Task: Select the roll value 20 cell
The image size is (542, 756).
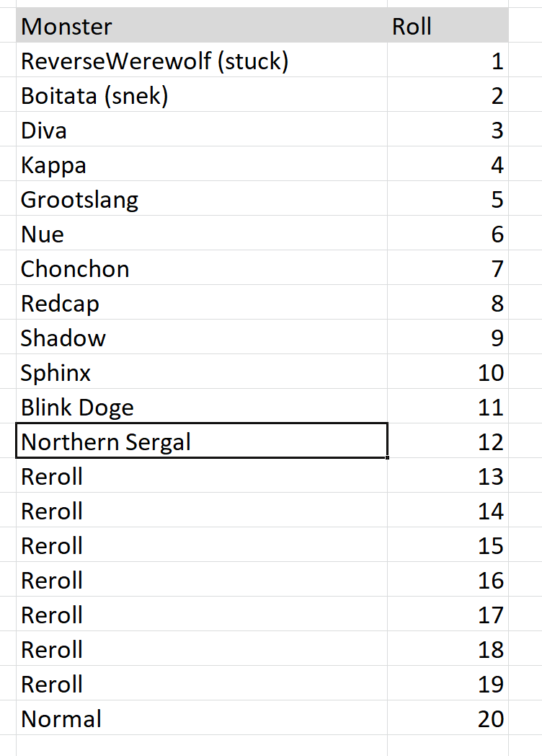Action: 447,719
